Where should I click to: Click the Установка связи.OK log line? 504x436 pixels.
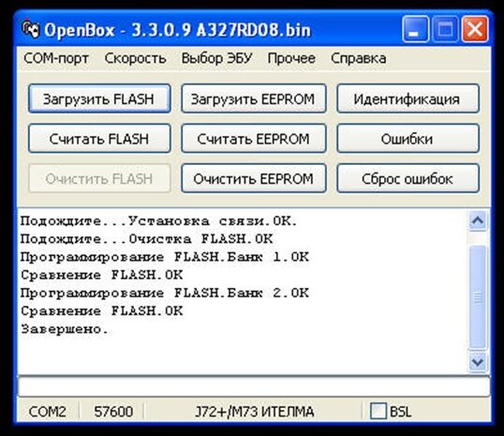159,221
